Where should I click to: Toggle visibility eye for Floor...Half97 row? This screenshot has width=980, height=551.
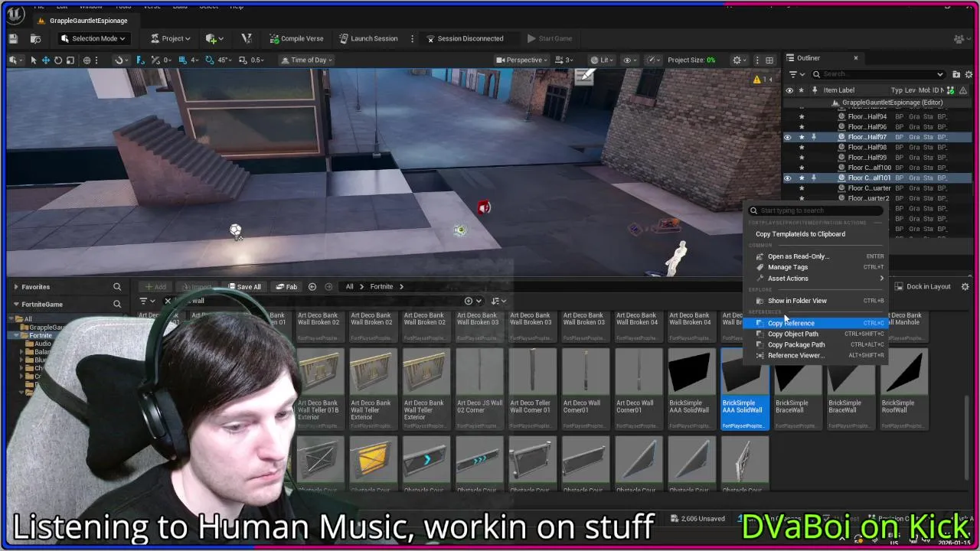pos(788,137)
